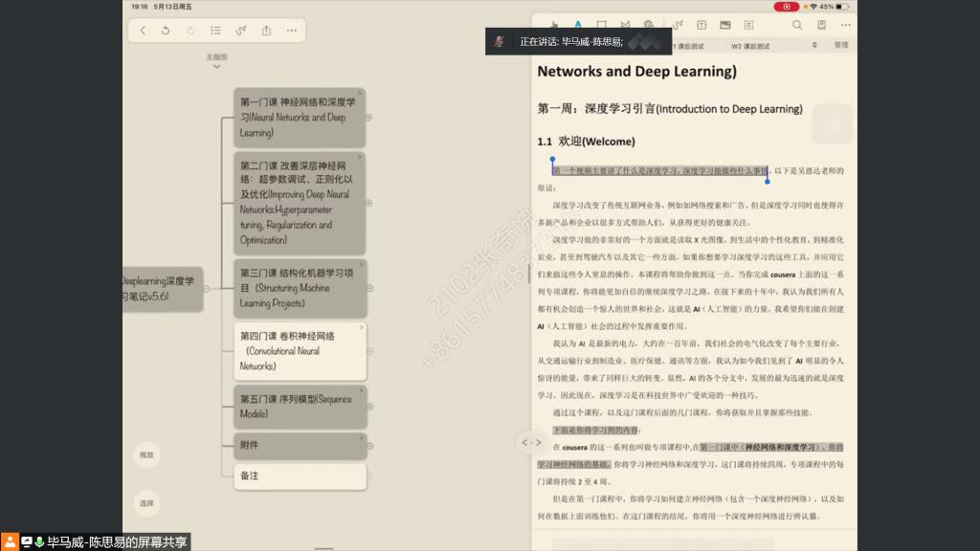The width and height of the screenshot is (980, 551).
Task: Click the undo arrow in mind map toolbar
Action: (x=166, y=31)
